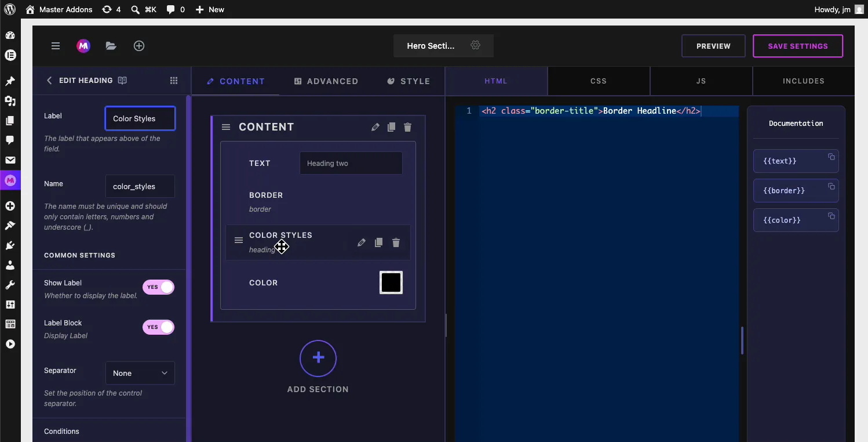This screenshot has height=442, width=868.
Task: Switch to the CONTENT tab
Action: tap(236, 81)
